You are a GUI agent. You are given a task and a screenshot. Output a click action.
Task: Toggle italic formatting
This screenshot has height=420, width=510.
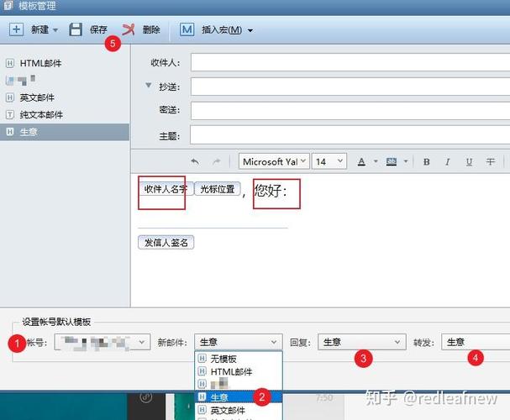[x=448, y=161]
